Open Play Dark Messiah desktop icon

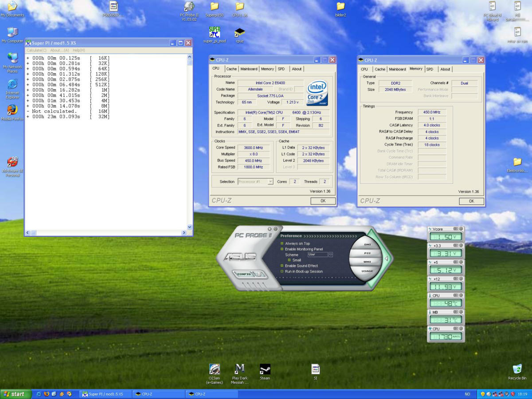tap(240, 374)
